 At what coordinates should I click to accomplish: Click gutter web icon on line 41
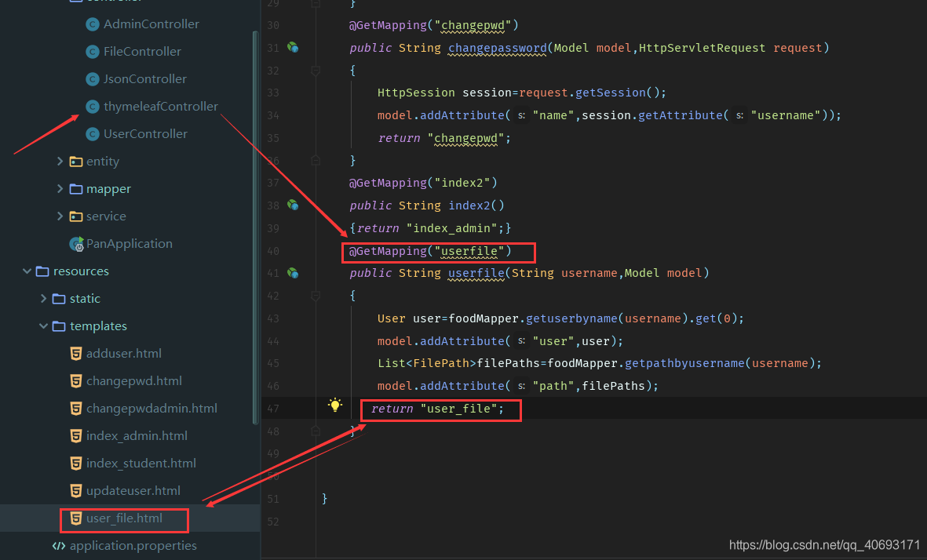click(x=293, y=273)
